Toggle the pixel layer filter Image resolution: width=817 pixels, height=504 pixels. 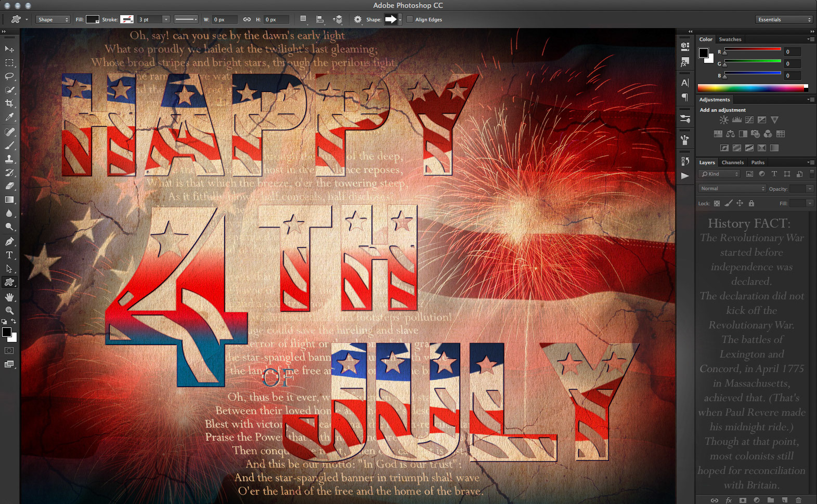pyautogui.click(x=749, y=174)
